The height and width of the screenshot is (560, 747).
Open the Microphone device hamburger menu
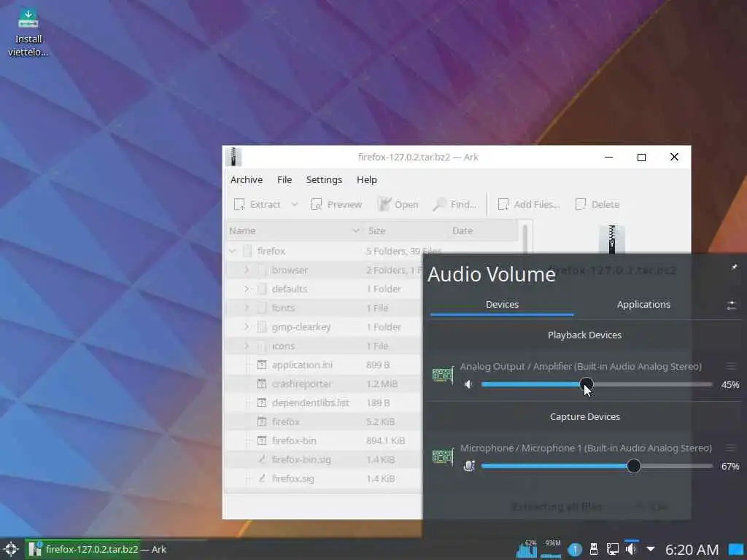(731, 448)
